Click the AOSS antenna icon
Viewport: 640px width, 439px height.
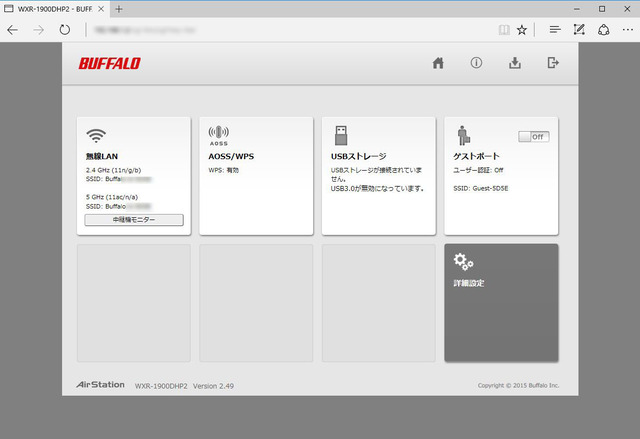click(219, 135)
